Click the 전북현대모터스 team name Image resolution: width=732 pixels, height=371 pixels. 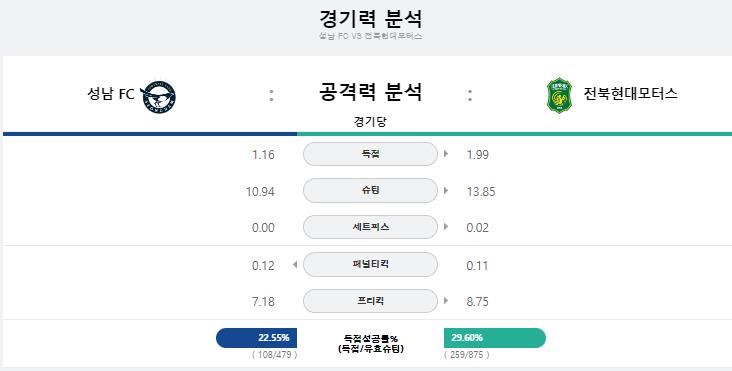click(630, 93)
